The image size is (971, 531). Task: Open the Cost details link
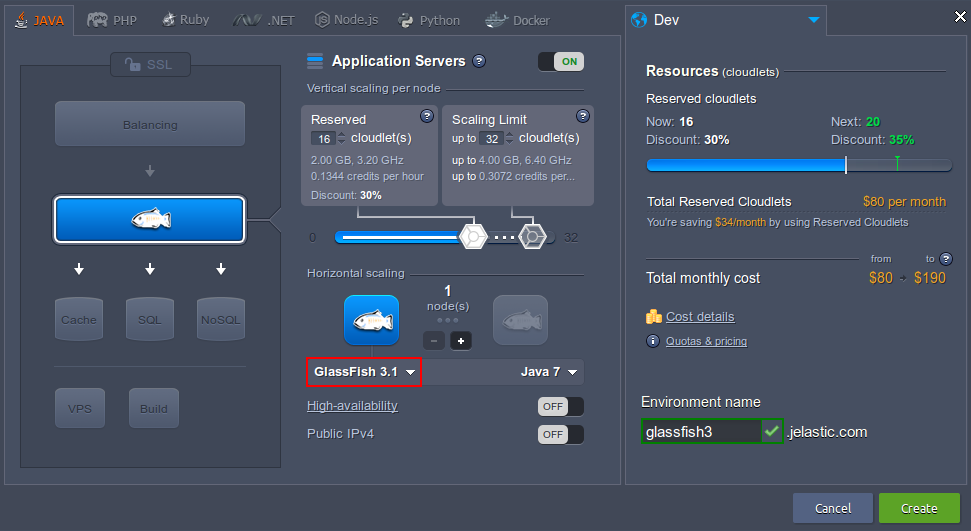coord(700,317)
